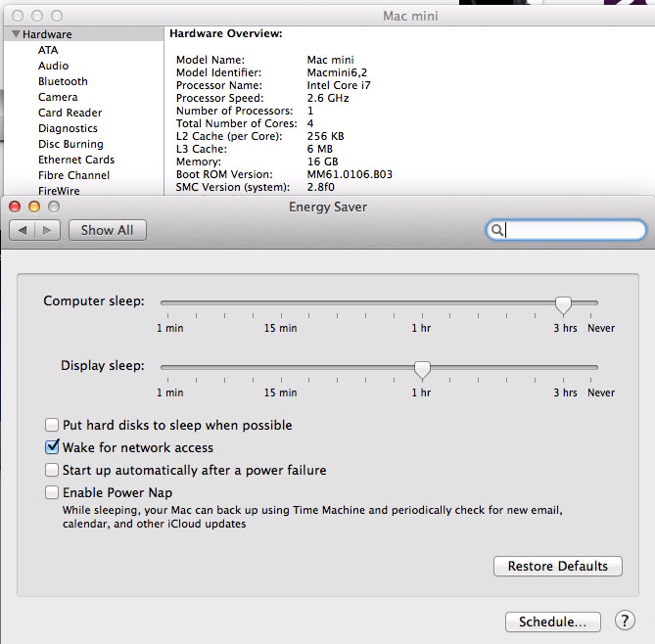The width and height of the screenshot is (655, 644).
Task: Select ATA in Mac mini sidebar
Action: pos(48,50)
